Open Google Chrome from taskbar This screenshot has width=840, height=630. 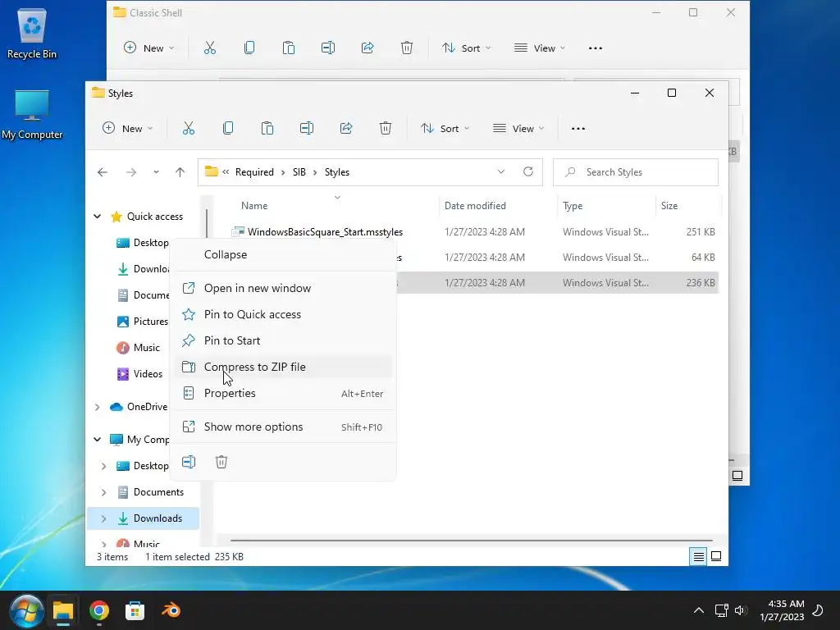pos(99,610)
